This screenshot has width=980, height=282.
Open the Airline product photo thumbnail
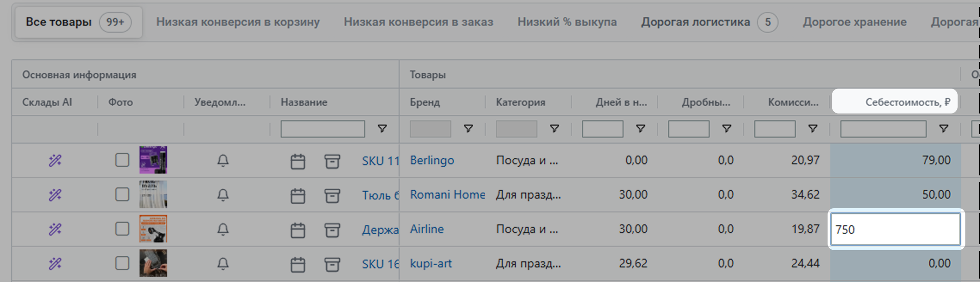pyautogui.click(x=153, y=229)
